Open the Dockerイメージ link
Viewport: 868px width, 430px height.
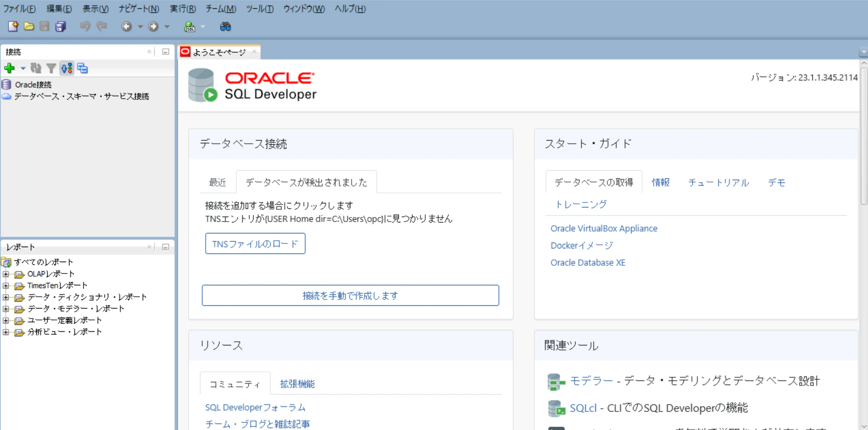582,246
